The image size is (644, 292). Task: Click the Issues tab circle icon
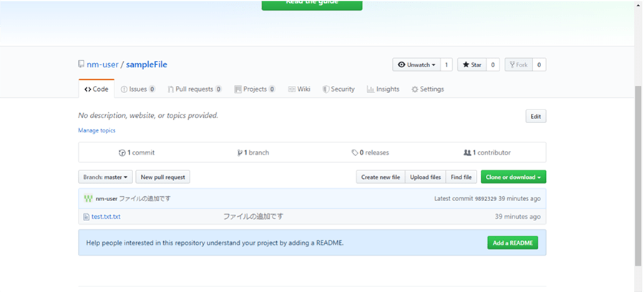pyautogui.click(x=124, y=89)
